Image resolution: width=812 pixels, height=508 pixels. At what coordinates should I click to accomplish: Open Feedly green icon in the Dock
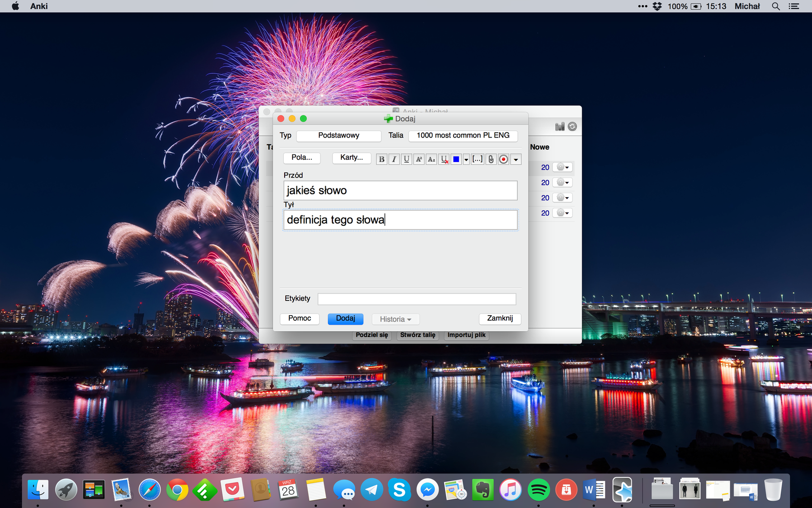pyautogui.click(x=204, y=490)
